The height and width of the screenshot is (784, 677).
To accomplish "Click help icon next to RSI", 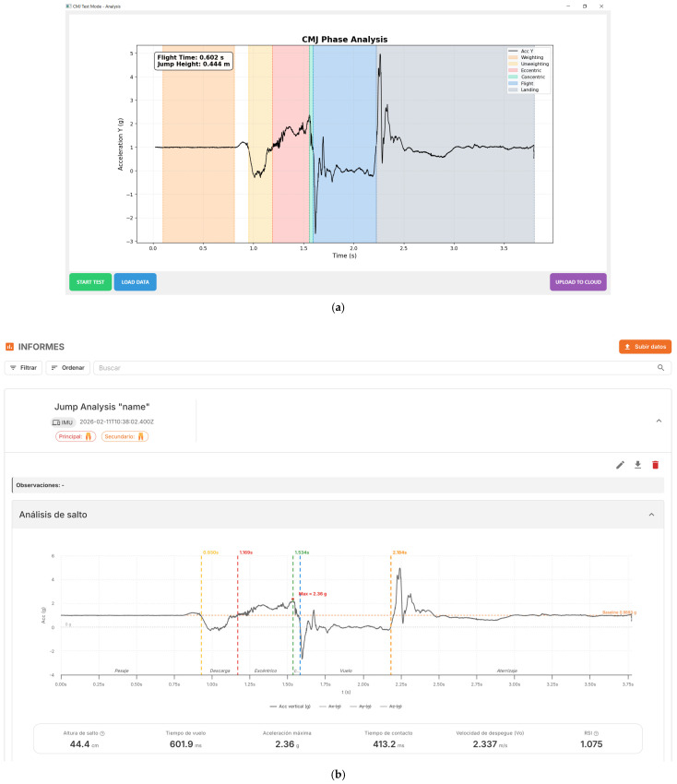I will [596, 733].
